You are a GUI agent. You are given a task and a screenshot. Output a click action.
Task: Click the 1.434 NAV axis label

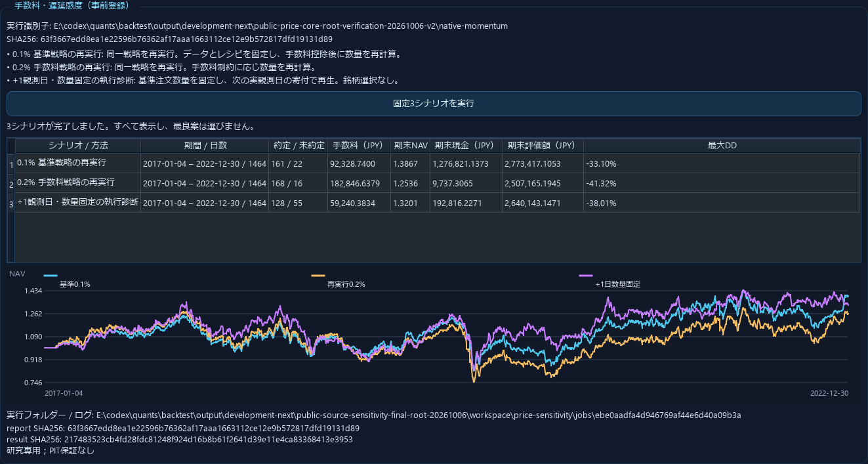pos(33,291)
